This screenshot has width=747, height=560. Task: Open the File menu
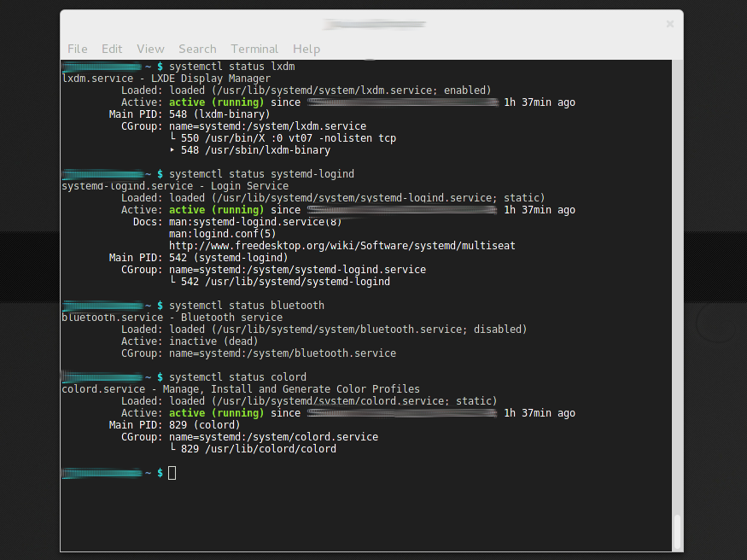(77, 49)
